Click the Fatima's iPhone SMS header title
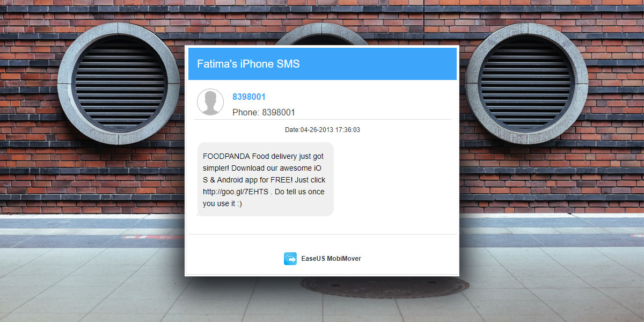This screenshot has width=644, height=322. pos(248,64)
